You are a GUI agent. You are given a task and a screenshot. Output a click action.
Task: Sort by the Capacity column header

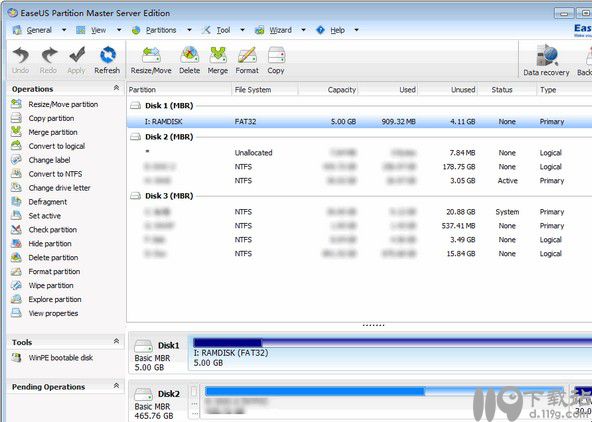[328, 90]
